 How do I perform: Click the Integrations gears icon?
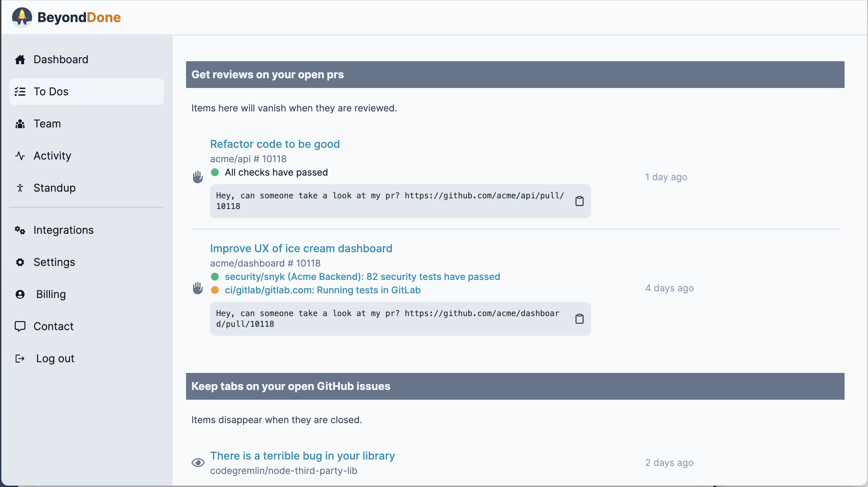click(x=20, y=230)
